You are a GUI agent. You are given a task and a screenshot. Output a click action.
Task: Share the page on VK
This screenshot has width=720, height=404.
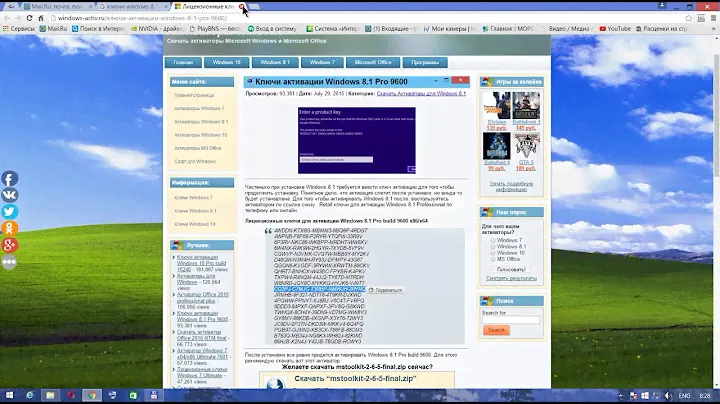10,195
